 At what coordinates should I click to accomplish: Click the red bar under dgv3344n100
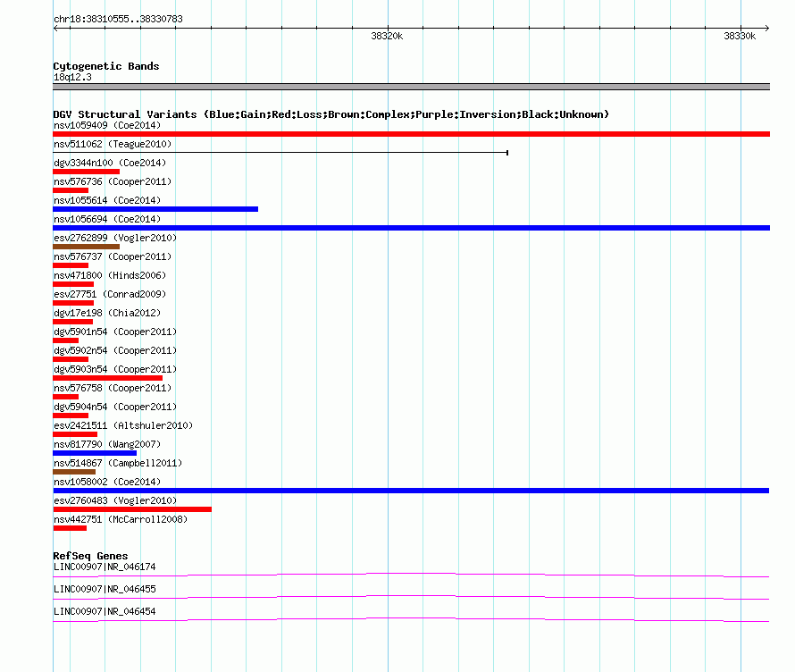86,172
